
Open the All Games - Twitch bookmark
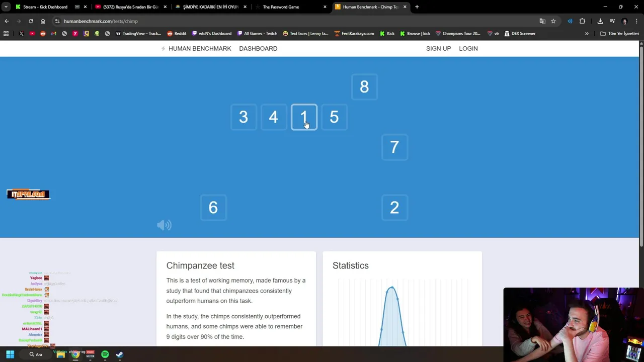tap(257, 34)
